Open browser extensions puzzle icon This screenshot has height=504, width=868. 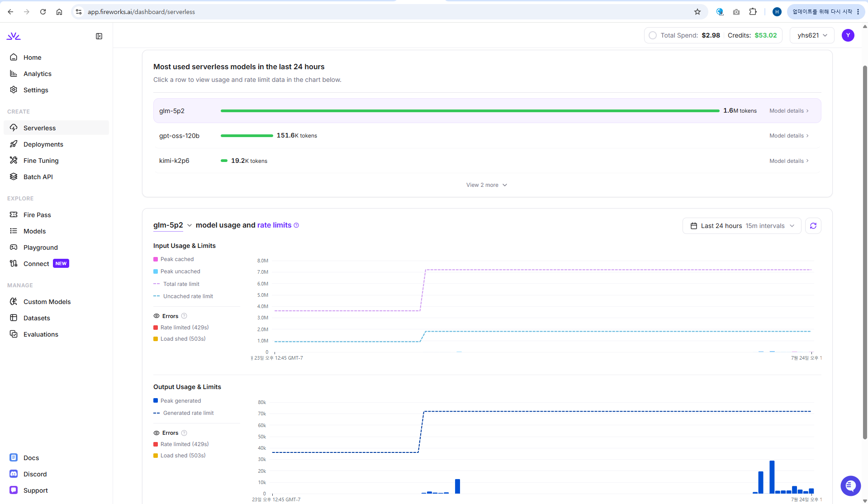pos(753,12)
